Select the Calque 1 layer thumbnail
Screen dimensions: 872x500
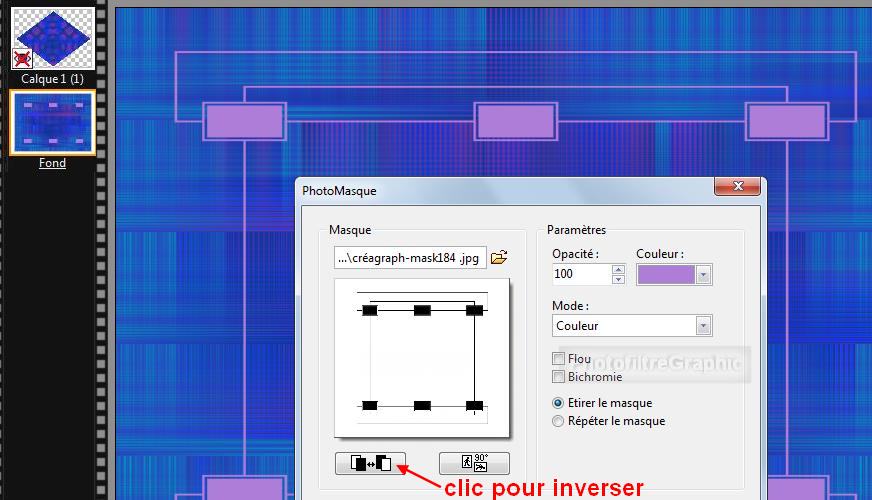coord(55,39)
